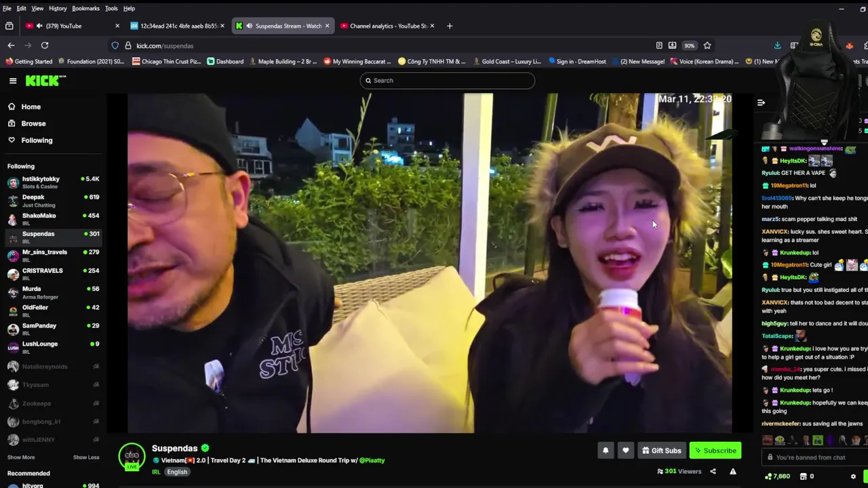Screen dimensions: 868x488
Task: Go to Home in the sidebar
Action: (31, 106)
